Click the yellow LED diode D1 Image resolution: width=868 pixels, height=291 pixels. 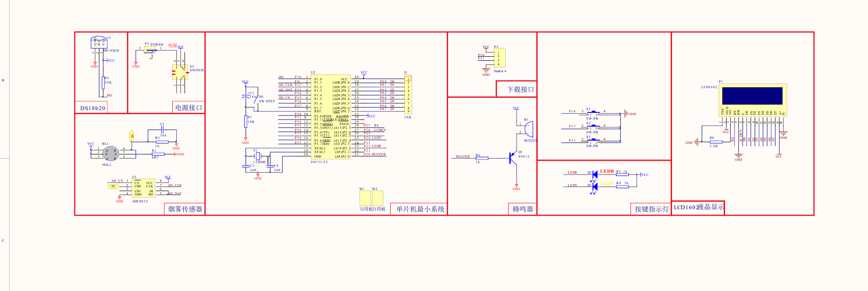(594, 186)
